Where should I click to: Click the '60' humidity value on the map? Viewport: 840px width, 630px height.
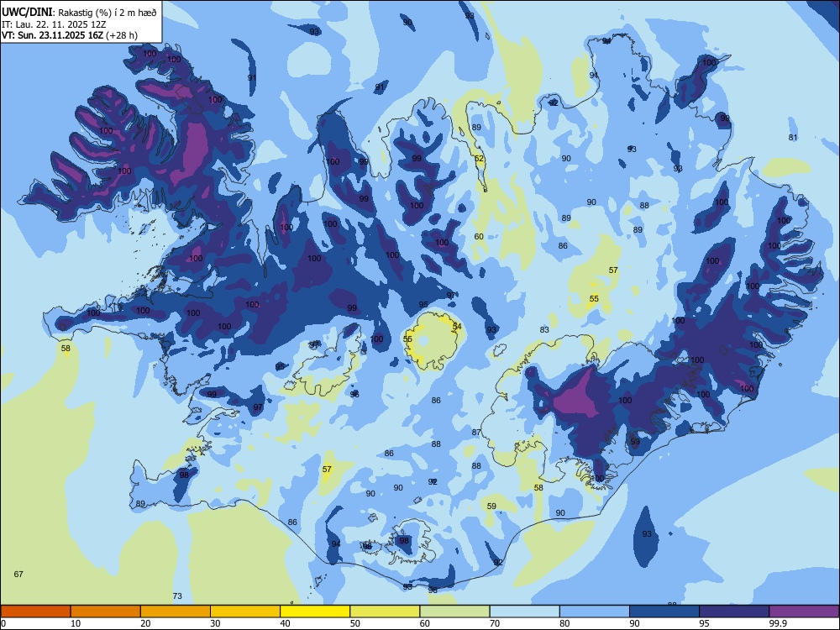(x=479, y=236)
